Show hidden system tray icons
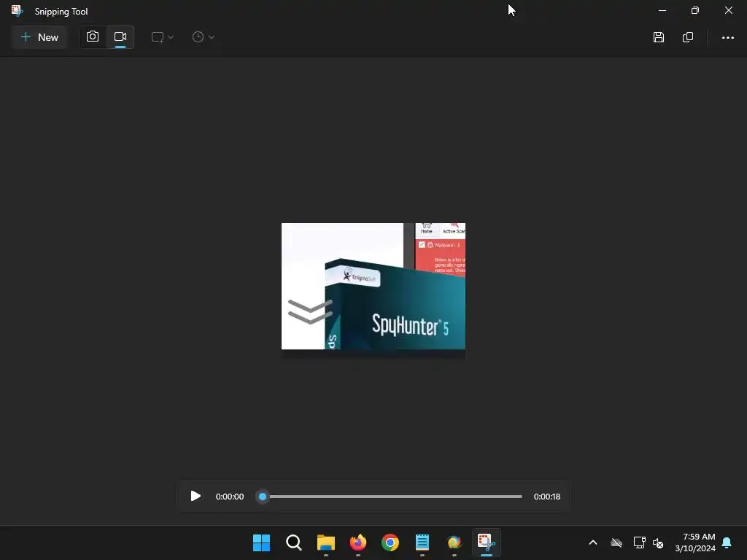The image size is (747, 560). [593, 542]
